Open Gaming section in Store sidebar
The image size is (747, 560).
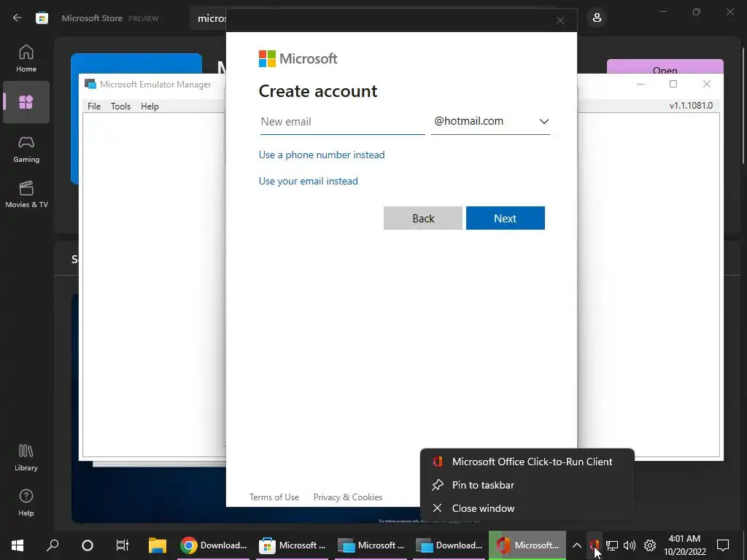point(26,149)
